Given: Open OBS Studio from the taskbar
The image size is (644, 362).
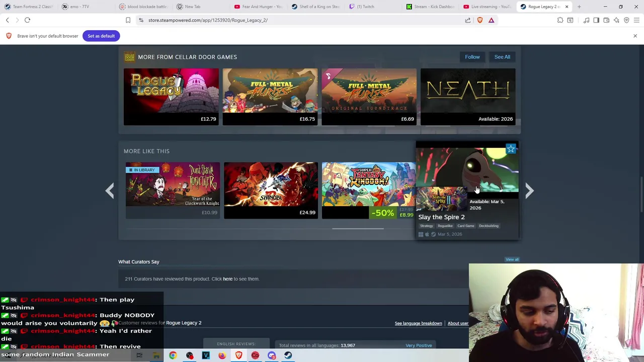Looking at the screenshot, I should (189, 355).
